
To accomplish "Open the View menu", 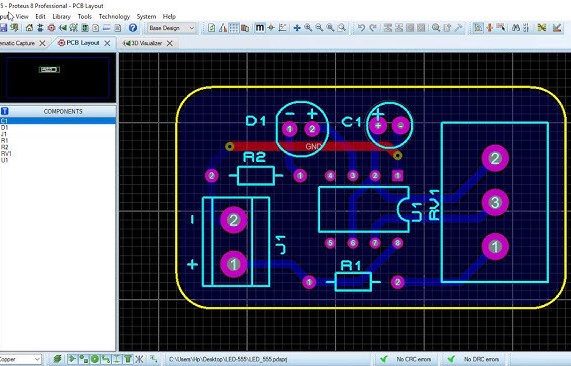I will [x=22, y=17].
